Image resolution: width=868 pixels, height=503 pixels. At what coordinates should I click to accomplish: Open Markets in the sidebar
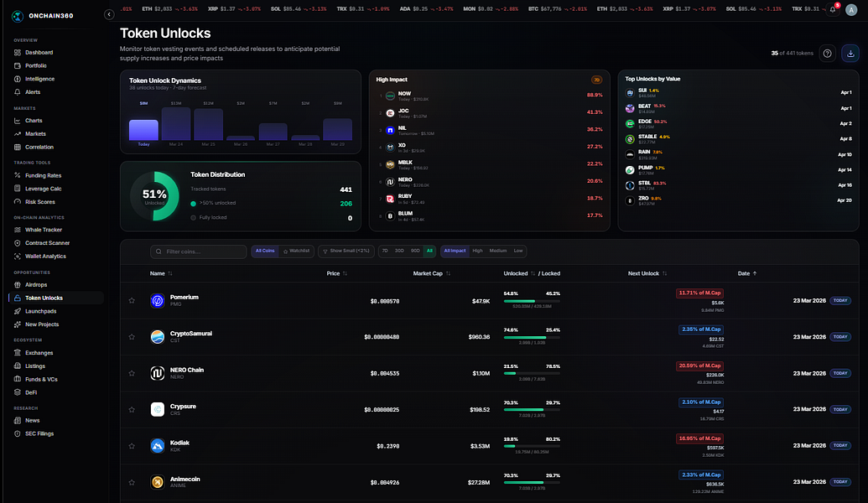[56, 134]
